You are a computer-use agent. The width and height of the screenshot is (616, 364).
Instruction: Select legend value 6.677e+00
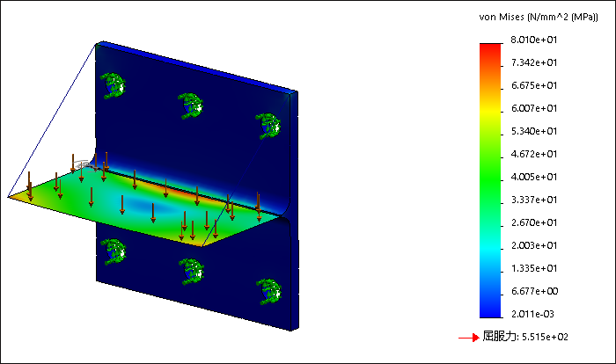[534, 291]
